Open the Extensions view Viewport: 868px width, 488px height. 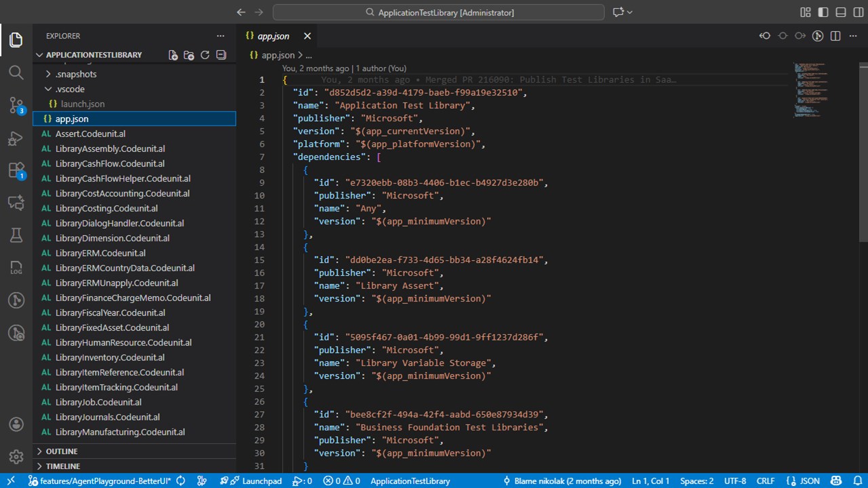[x=16, y=170]
